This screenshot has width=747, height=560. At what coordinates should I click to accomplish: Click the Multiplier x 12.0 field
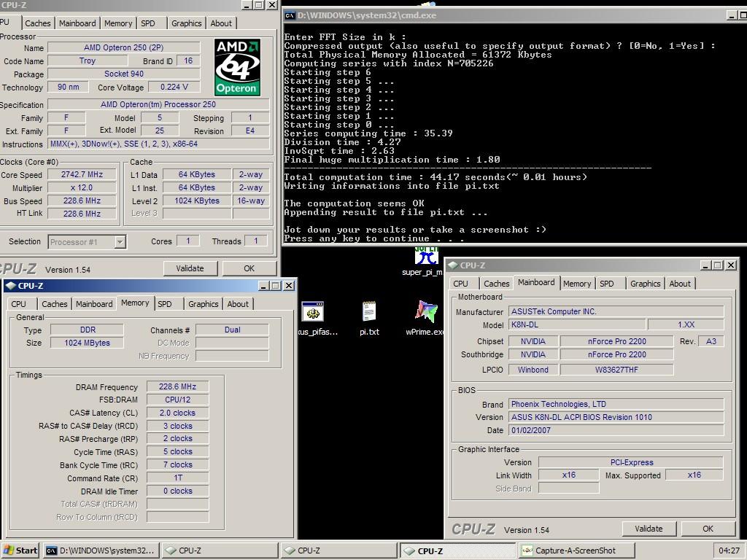click(x=82, y=187)
